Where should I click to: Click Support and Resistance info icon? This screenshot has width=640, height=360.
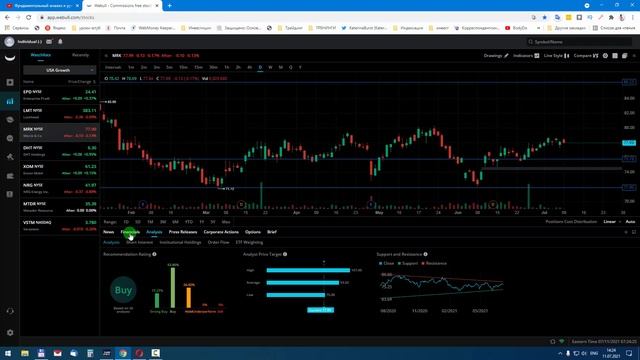point(425,254)
